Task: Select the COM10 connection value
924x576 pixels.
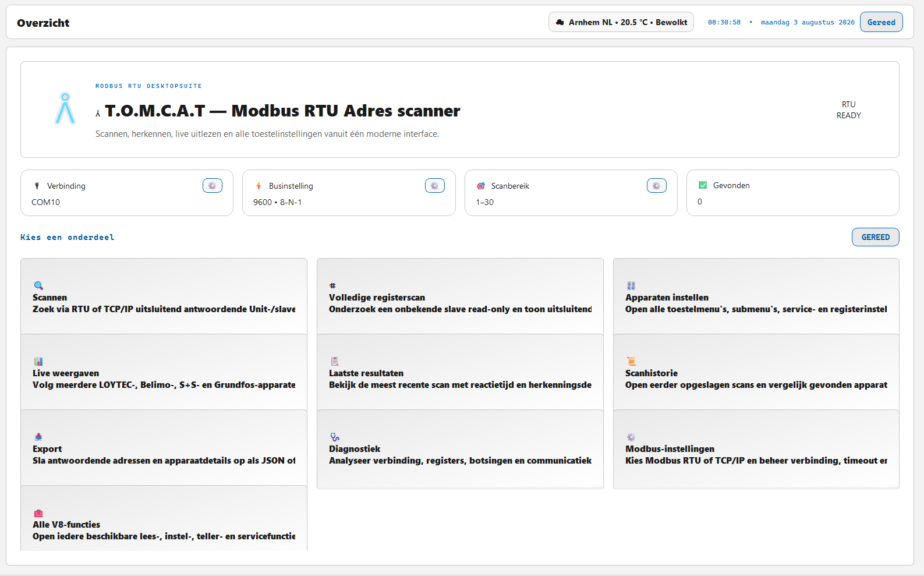Action: tap(46, 202)
